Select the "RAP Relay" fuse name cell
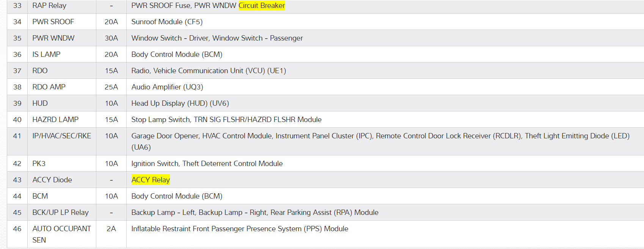The height and width of the screenshot is (249, 644). (49, 6)
